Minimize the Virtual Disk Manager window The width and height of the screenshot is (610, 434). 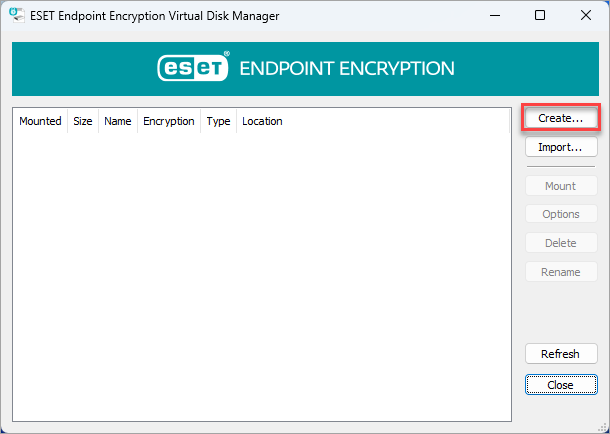[x=495, y=16]
